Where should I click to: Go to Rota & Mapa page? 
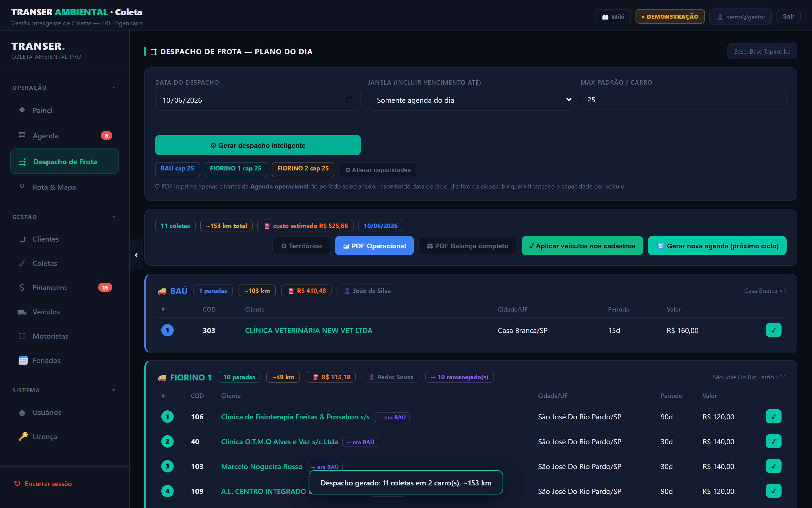pos(64,187)
